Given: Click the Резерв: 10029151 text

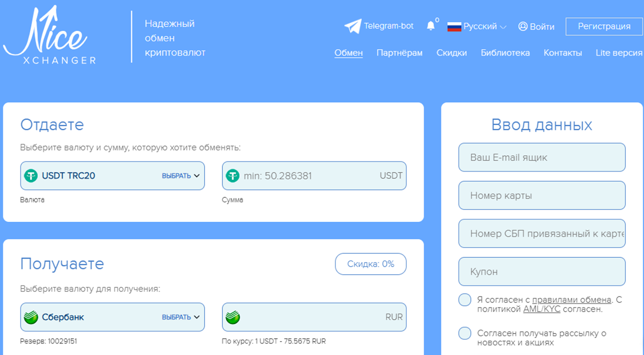Looking at the screenshot, I should tap(48, 341).
